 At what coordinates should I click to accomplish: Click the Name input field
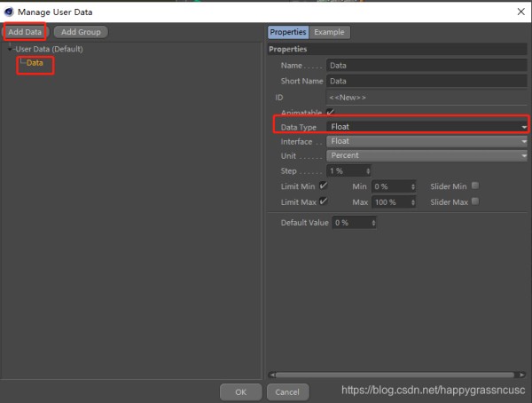pos(426,65)
